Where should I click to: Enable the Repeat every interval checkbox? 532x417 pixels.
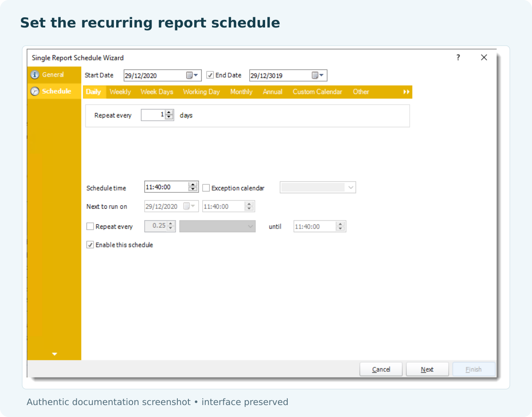90,226
